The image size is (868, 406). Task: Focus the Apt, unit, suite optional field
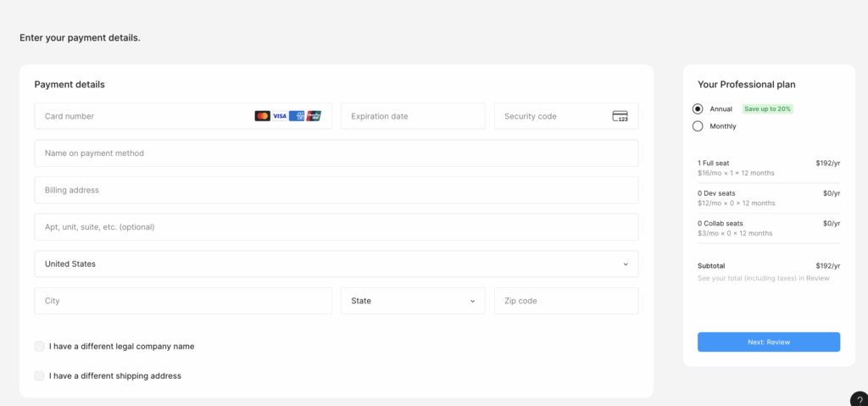click(336, 227)
